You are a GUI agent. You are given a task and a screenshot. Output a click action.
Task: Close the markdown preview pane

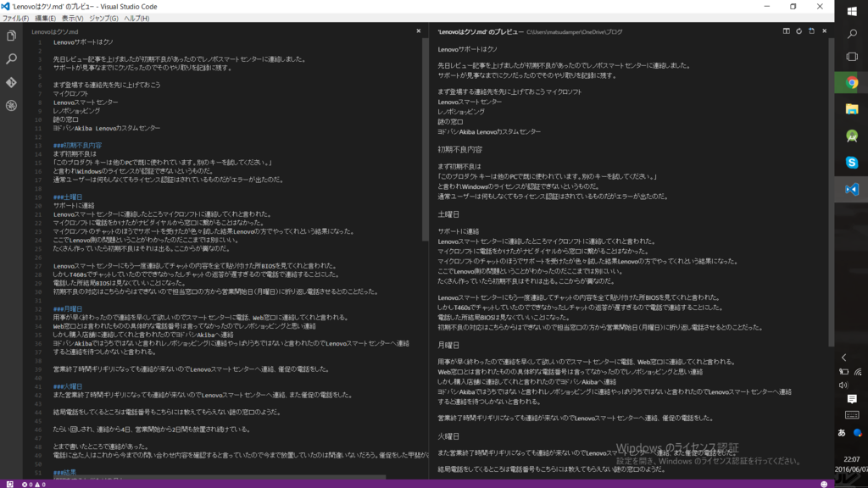[x=824, y=31]
